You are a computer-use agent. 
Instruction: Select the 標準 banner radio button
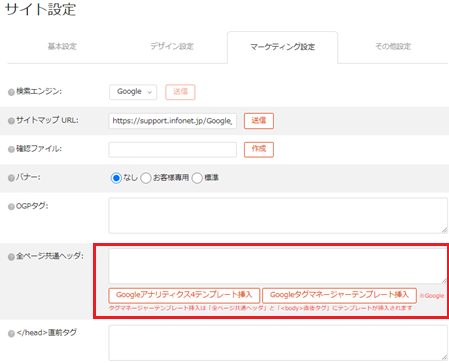pos(197,178)
